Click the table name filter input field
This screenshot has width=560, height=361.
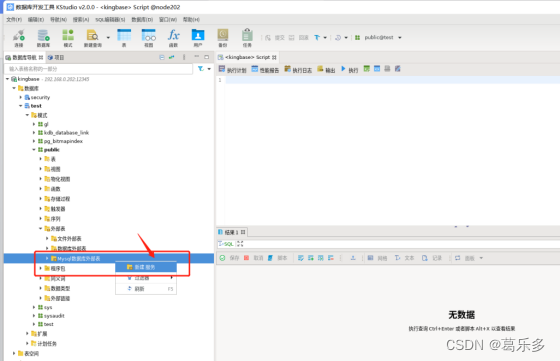tap(98, 69)
